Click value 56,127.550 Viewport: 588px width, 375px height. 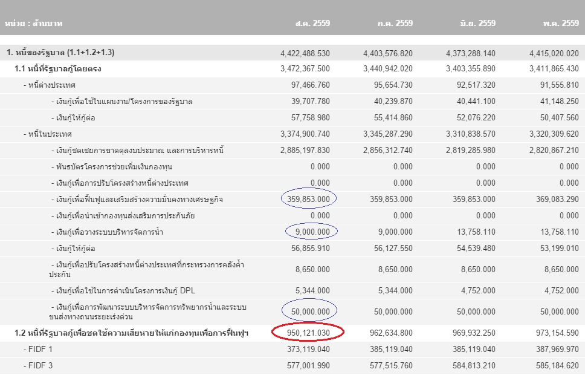(393, 248)
